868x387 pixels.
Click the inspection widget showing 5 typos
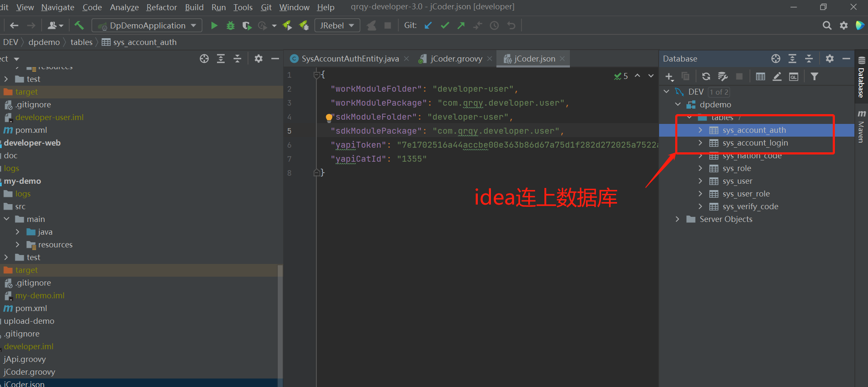621,76
